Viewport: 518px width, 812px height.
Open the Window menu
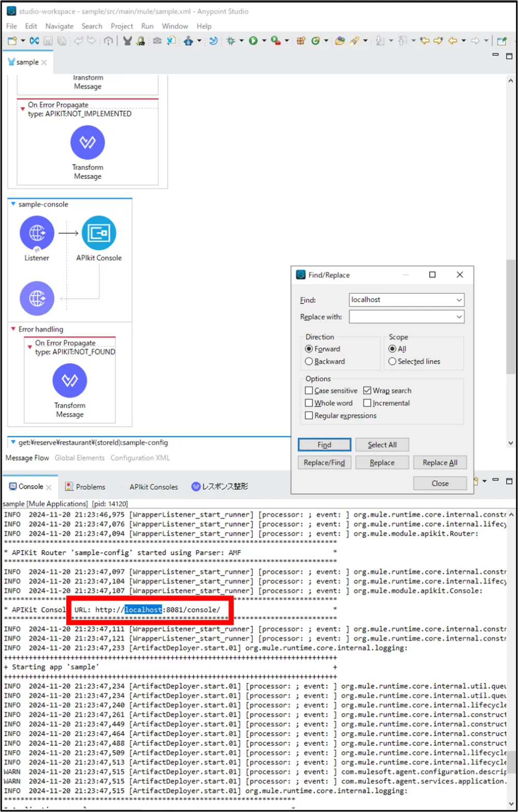click(x=175, y=26)
